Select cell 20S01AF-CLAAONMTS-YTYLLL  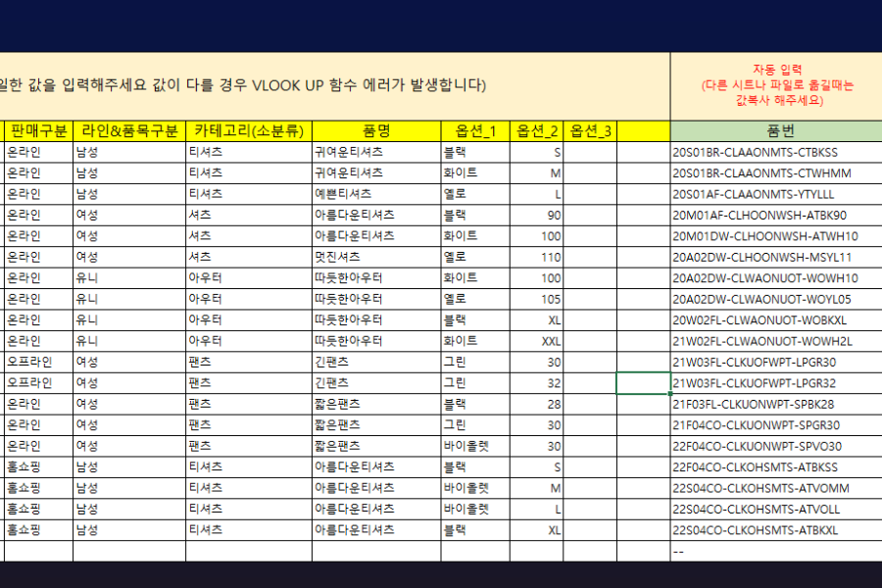pos(777,194)
